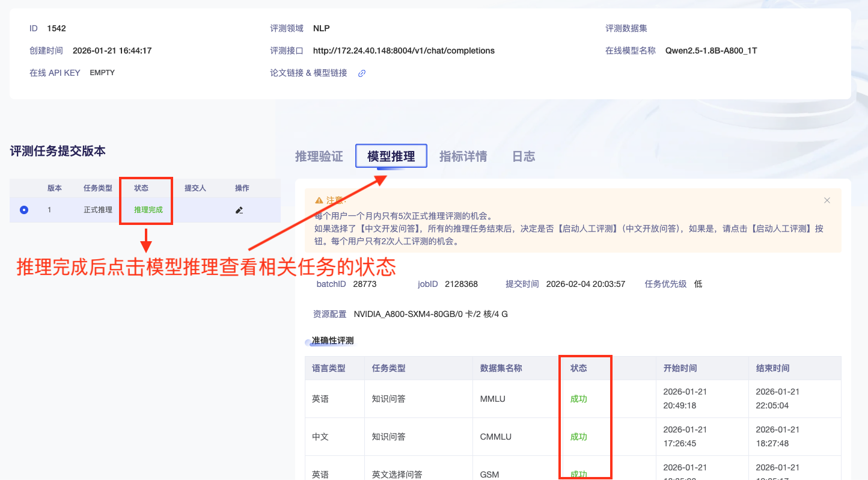Click the CMMLU dataset name cell
Screen dimensions: 868x480
coord(495,437)
